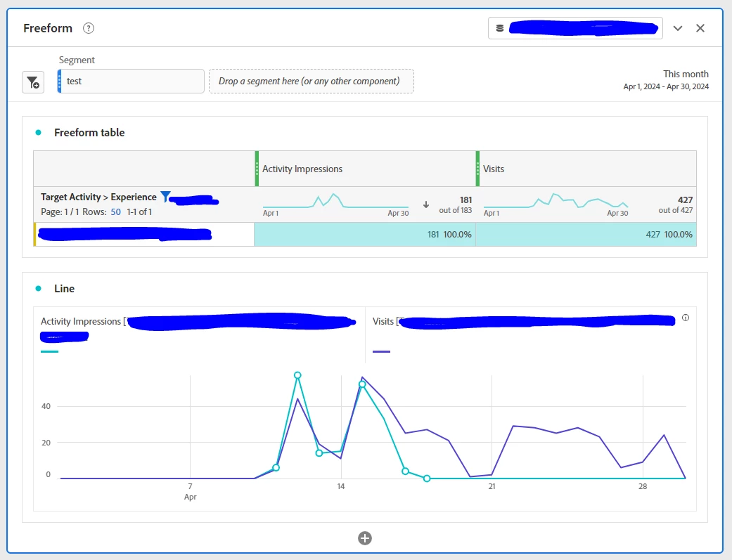Select the 181 100.0% table cell
Viewport: 732px width, 560px height.
(365, 234)
